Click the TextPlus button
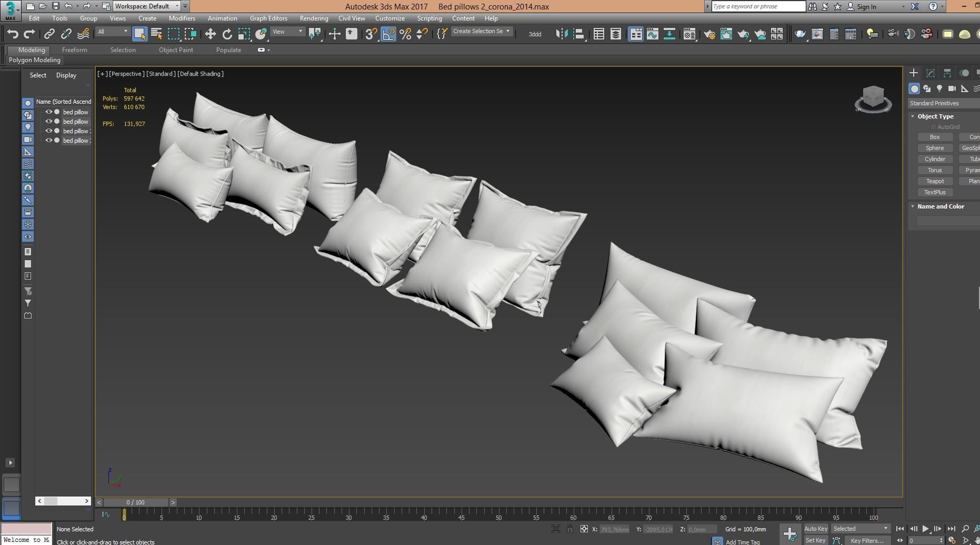The width and height of the screenshot is (980, 545). (935, 192)
